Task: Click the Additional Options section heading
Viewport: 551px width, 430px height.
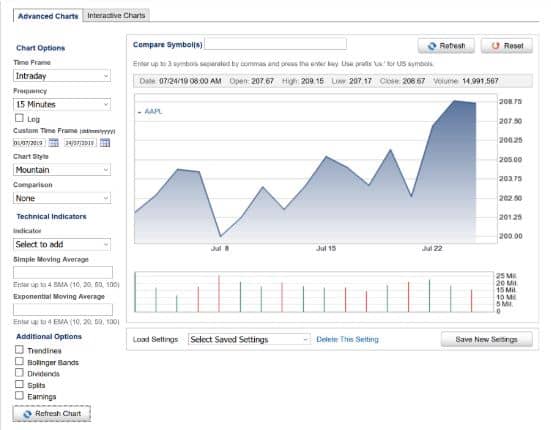Action: pos(49,337)
